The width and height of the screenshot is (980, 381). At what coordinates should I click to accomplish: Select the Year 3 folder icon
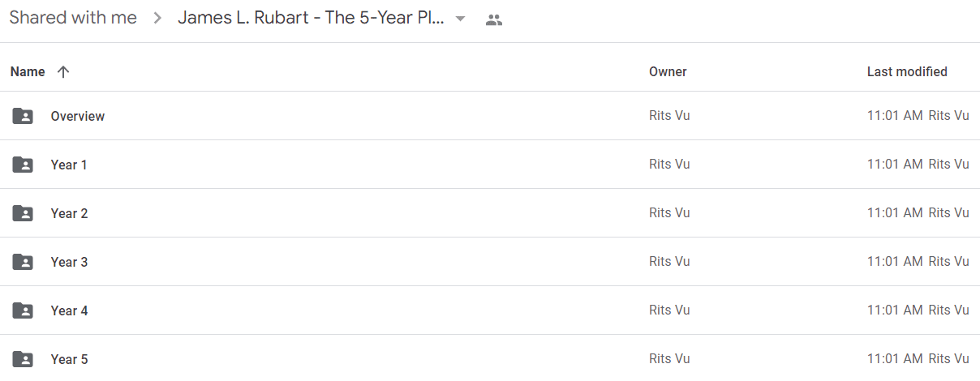23,262
